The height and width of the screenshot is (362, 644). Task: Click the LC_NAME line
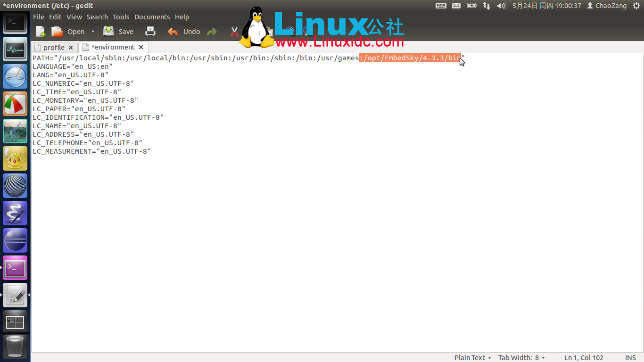(x=77, y=126)
